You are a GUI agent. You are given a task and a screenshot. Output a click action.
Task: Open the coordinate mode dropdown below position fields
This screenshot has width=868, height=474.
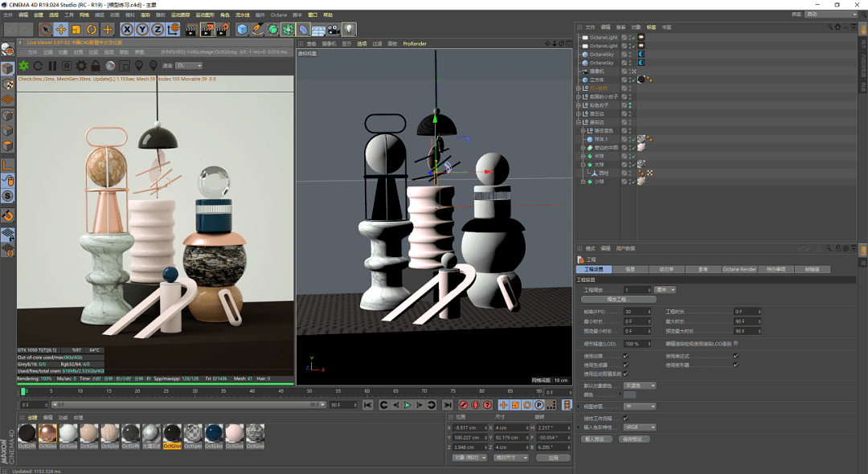(470, 458)
